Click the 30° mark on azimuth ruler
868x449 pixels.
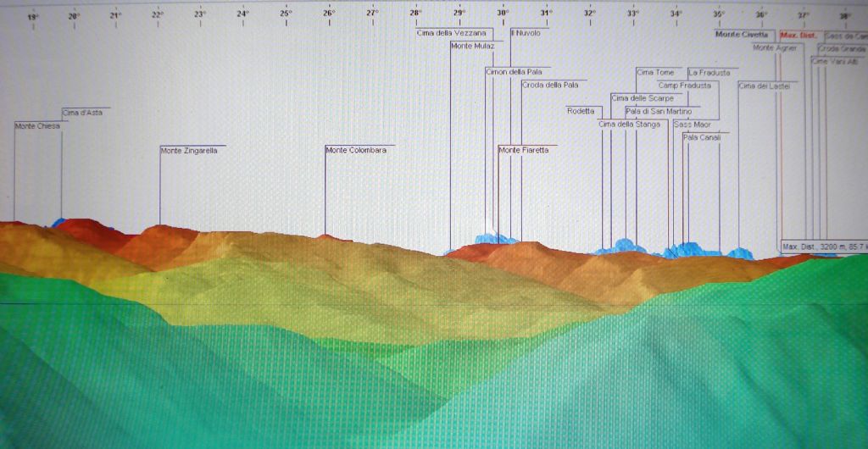[x=503, y=15]
